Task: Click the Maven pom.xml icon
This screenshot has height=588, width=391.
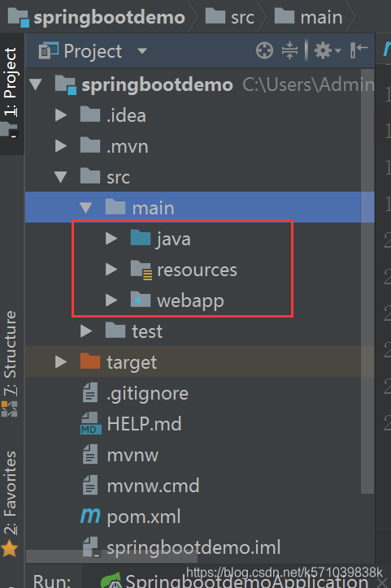Action: coord(90,516)
